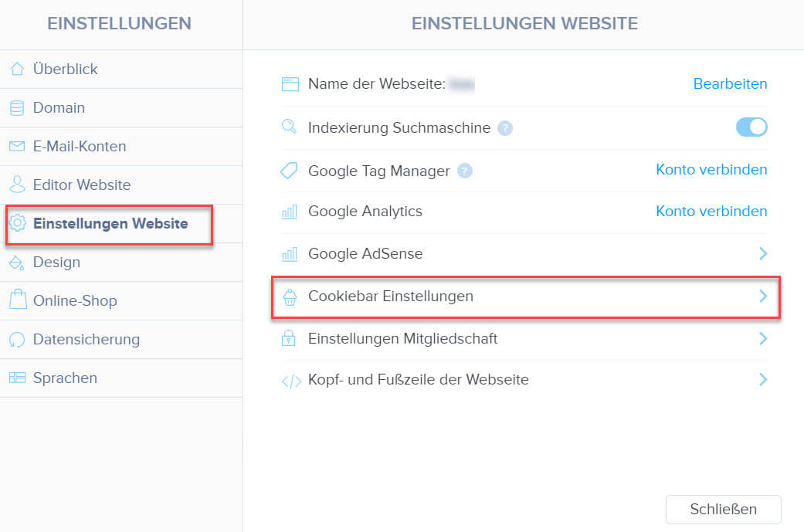Image resolution: width=804 pixels, height=532 pixels.
Task: Click the cupcake icon for Cookiebar Einstellungen
Action: click(290, 296)
